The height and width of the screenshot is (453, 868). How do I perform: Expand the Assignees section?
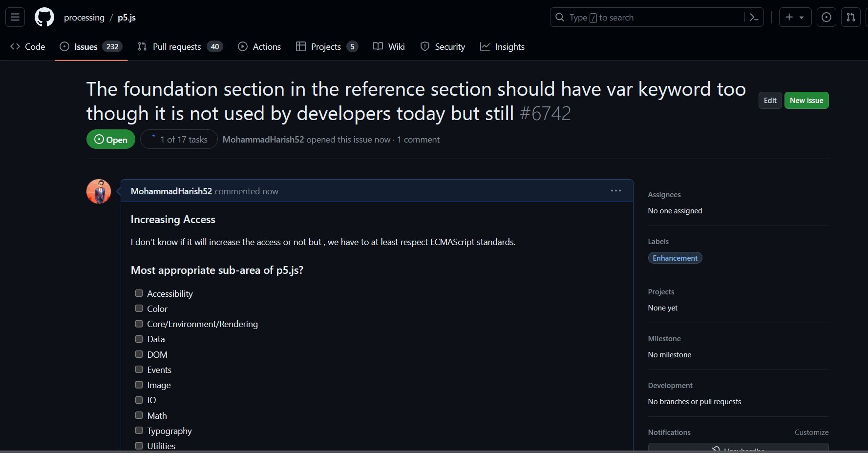coord(664,195)
